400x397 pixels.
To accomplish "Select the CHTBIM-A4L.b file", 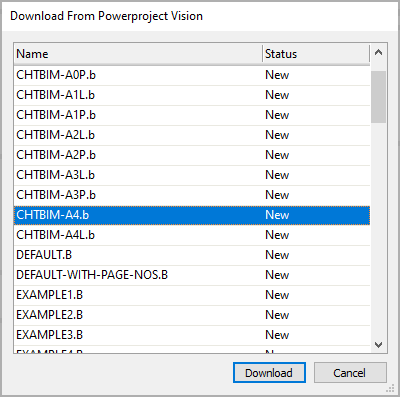I will point(192,235).
